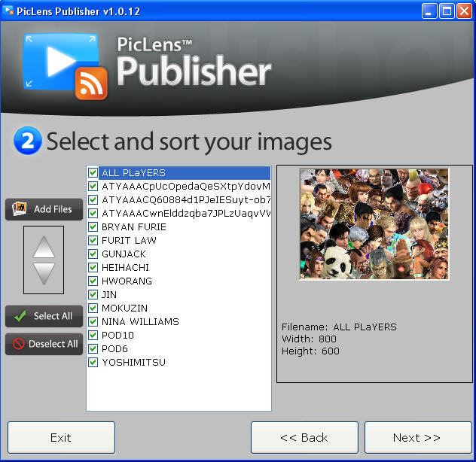Viewport: 476px width, 462px height.
Task: Uncheck the GUNJACK checkbox
Action: pos(93,254)
